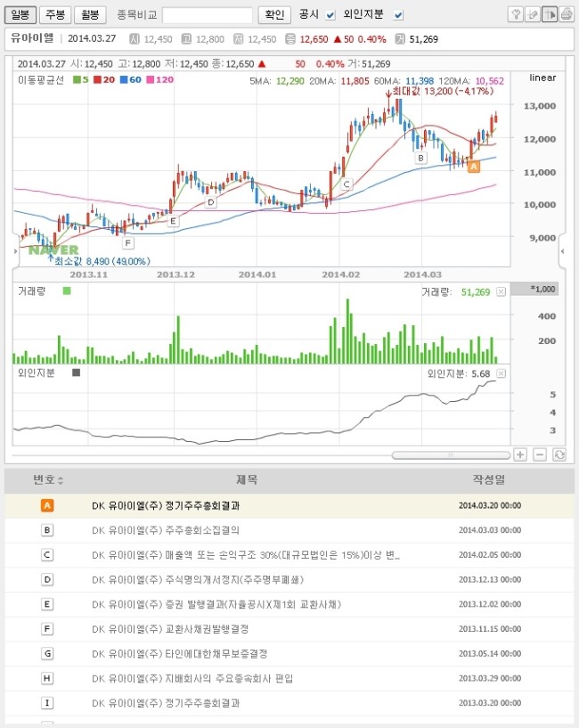
Task: Open the 지배회사의 주요종속회사 편입 disclosure
Action: (192, 678)
